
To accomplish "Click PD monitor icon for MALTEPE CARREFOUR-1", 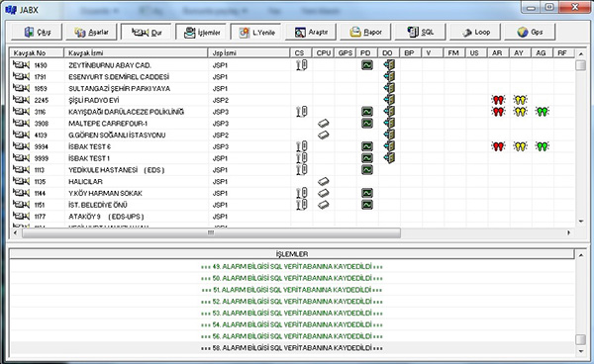I will tap(366, 124).
